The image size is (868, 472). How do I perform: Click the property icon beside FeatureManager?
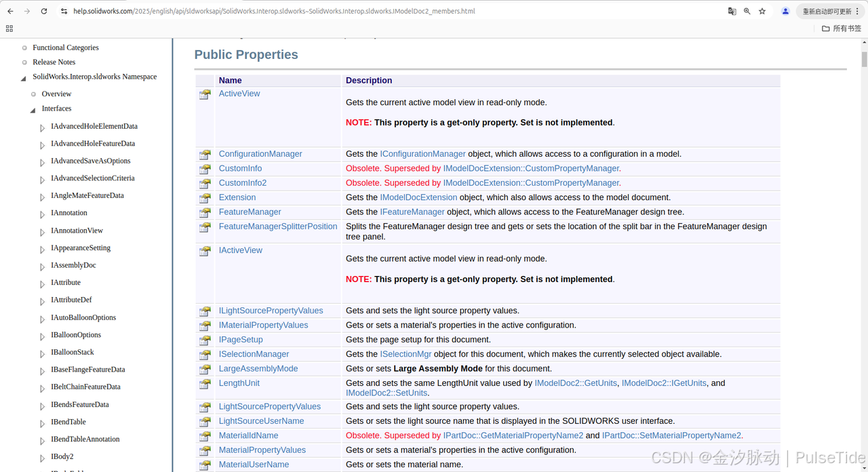coord(205,213)
